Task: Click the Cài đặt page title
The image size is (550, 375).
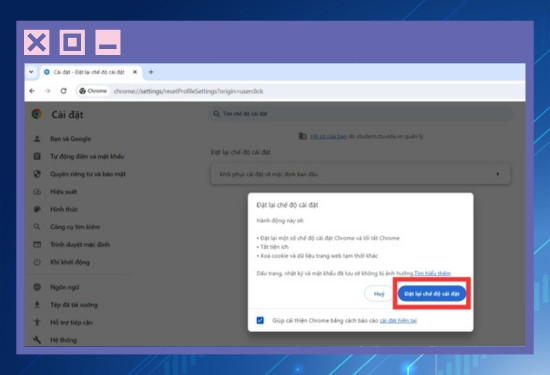Action: tap(67, 114)
